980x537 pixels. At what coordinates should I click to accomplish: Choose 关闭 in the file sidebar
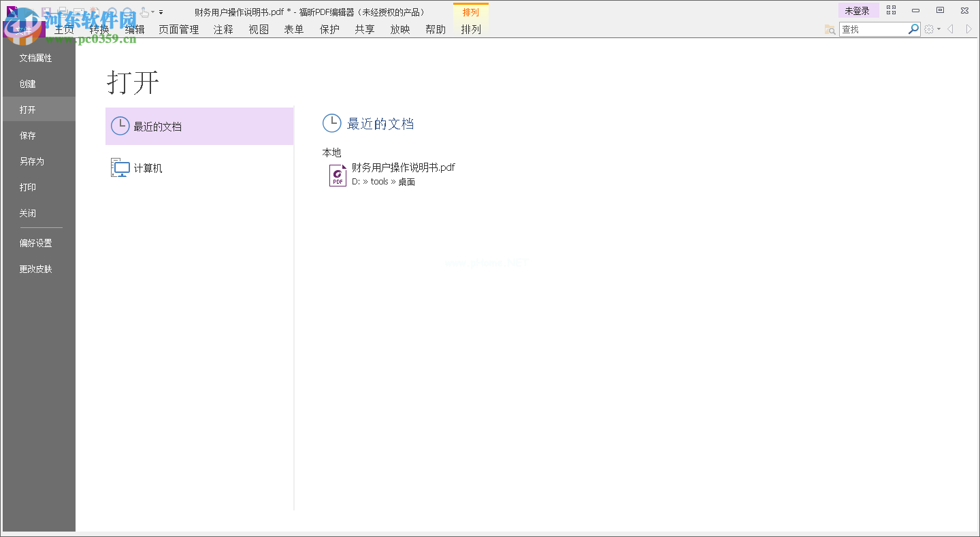[39, 213]
